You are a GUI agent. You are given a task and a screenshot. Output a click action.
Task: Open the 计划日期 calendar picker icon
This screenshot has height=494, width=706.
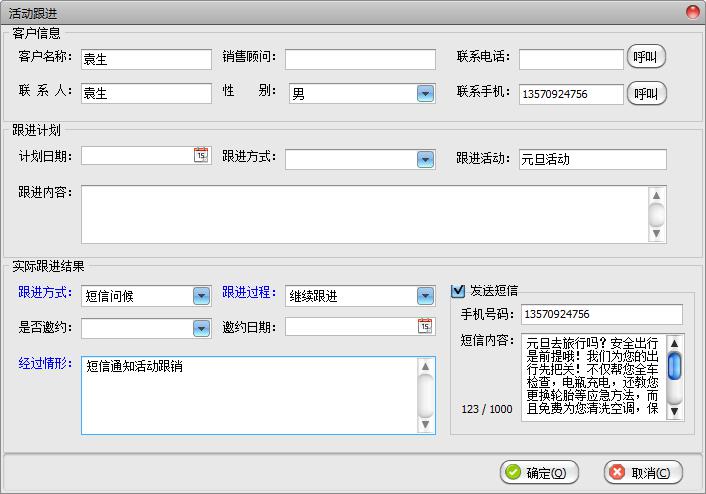(x=201, y=155)
